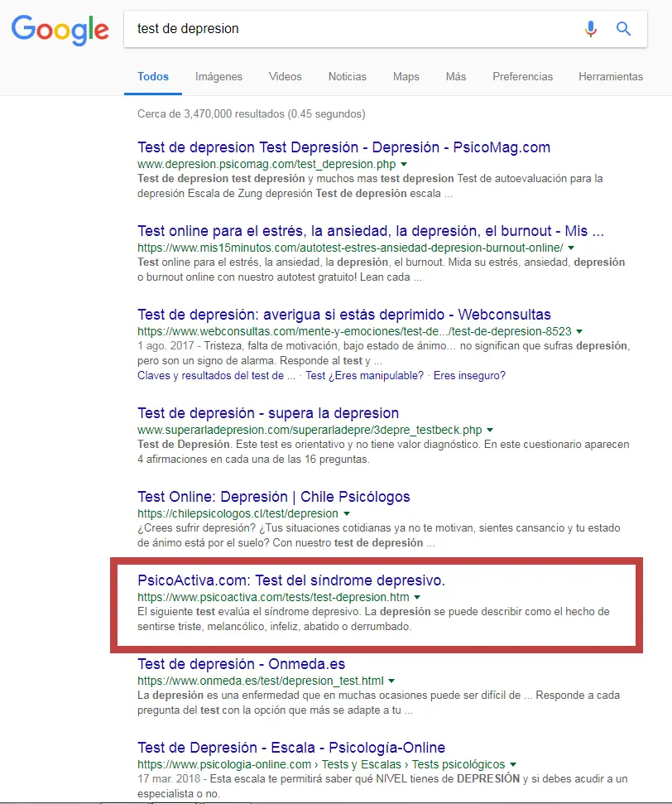The width and height of the screenshot is (672, 804).
Task: Open 'Test Online: Depresión | Chile Psicólogos' result
Action: 274,496
